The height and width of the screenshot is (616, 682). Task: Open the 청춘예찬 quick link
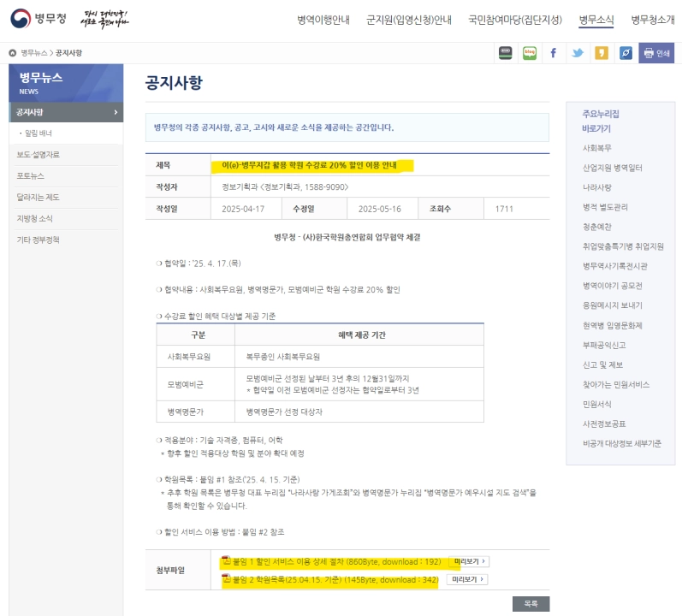(x=596, y=227)
